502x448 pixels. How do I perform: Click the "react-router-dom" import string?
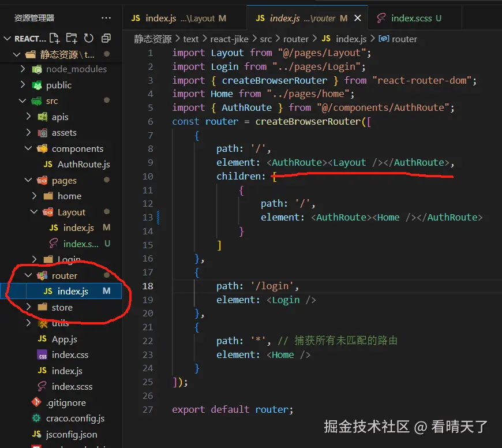click(x=422, y=80)
